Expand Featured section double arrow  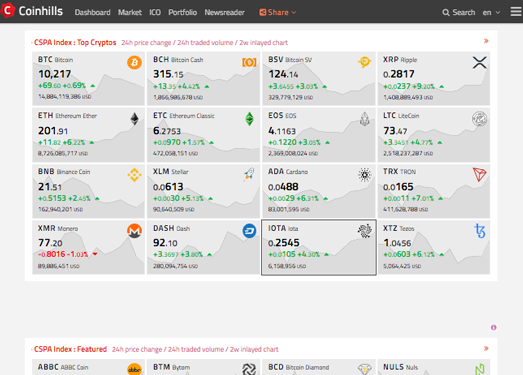(486, 348)
